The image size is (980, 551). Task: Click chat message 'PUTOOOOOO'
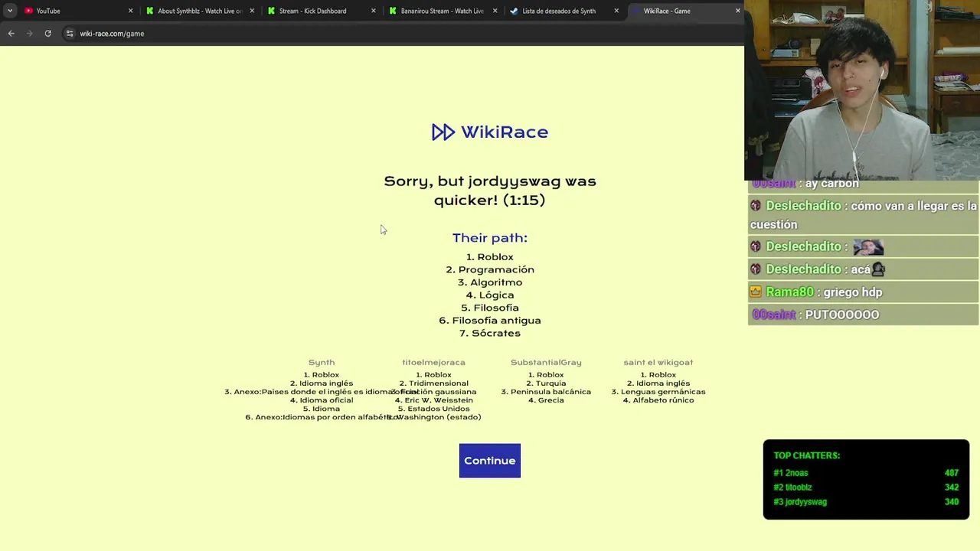coord(841,315)
